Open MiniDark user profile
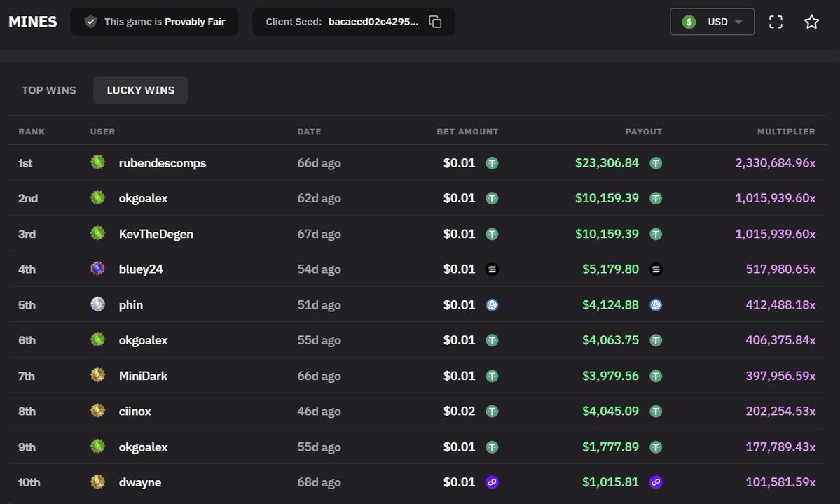The width and height of the screenshot is (840, 504). pos(143,376)
